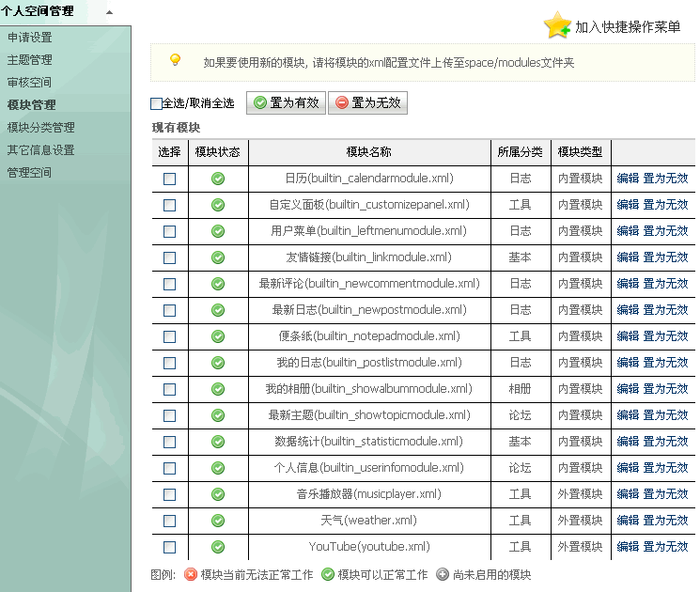
Task: Click 编辑 for 音乐播放器 module
Action: click(628, 494)
